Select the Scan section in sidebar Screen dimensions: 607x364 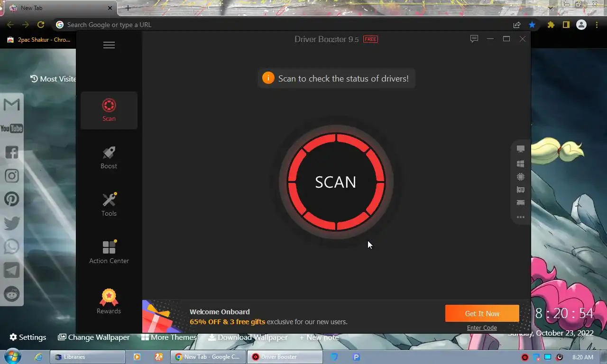tap(109, 110)
